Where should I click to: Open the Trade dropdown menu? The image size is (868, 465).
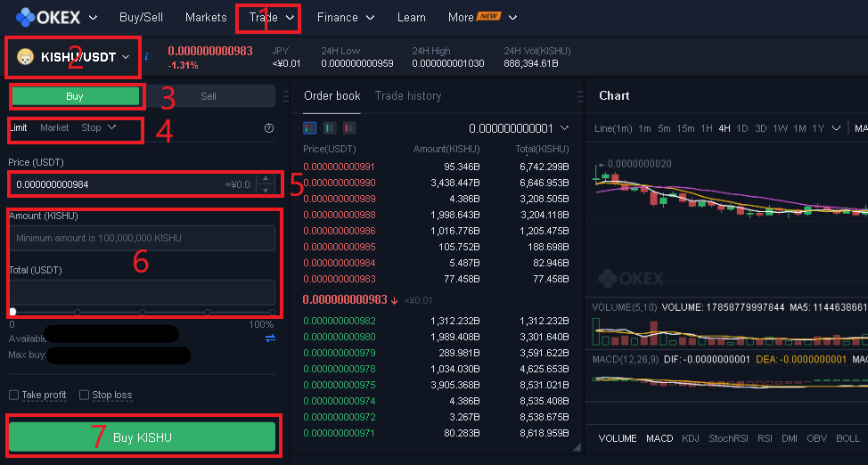pyautogui.click(x=272, y=18)
